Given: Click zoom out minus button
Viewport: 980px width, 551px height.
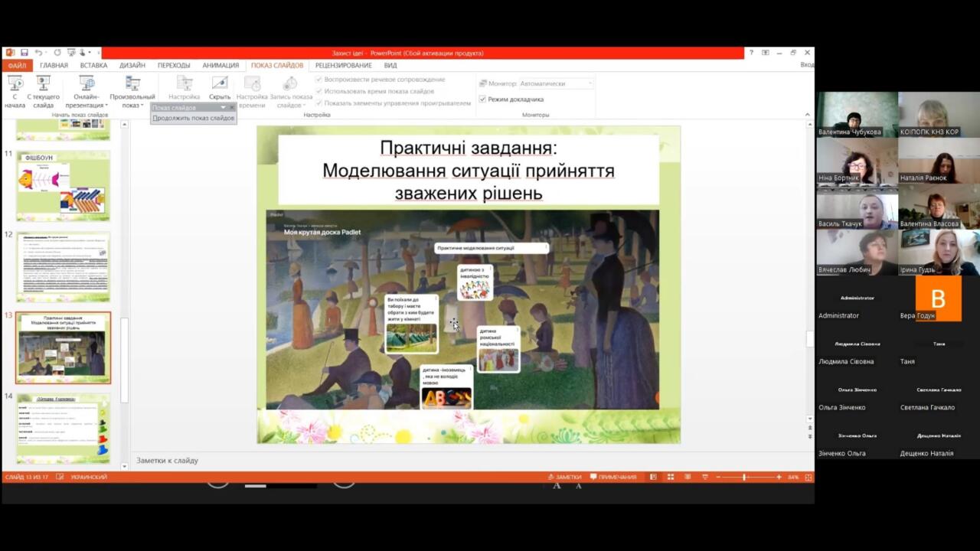Looking at the screenshot, I should 718,477.
